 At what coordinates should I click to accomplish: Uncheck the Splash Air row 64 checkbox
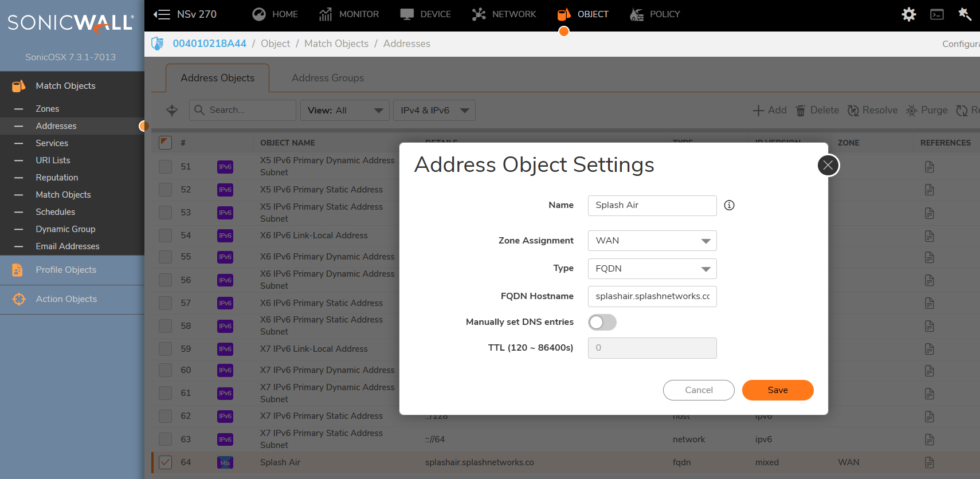pos(165,462)
